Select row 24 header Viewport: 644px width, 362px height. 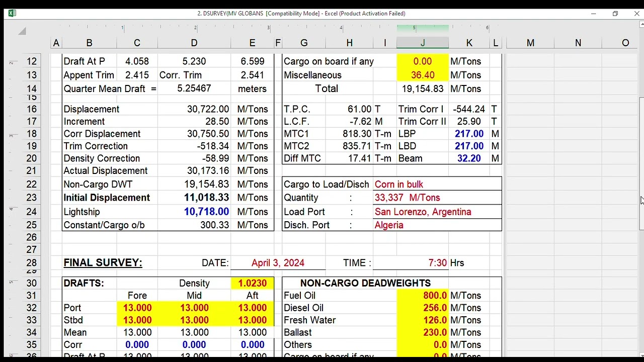[32, 212]
